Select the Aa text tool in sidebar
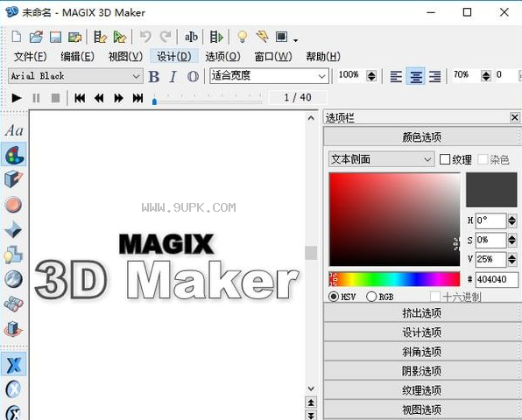This screenshot has width=522, height=420. [x=14, y=130]
